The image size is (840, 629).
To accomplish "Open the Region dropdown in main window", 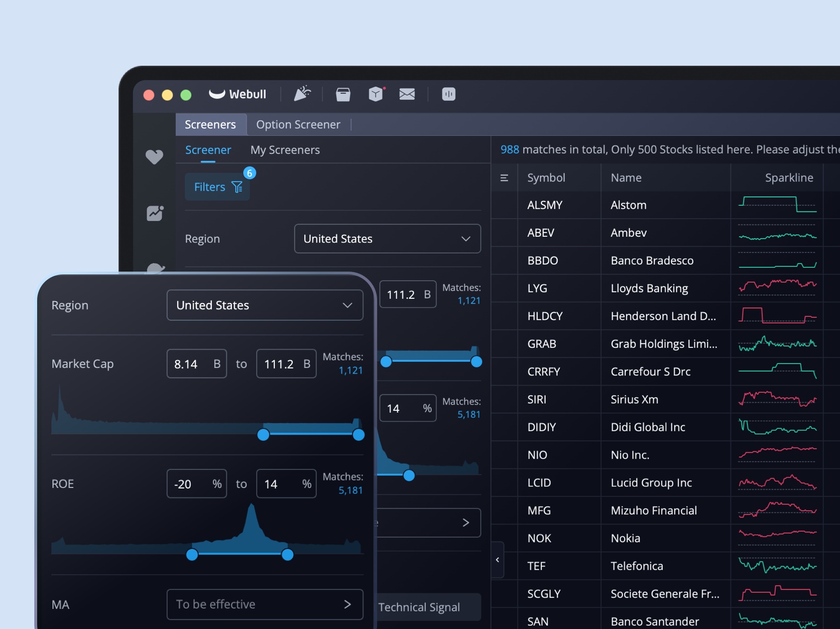I will click(x=388, y=239).
